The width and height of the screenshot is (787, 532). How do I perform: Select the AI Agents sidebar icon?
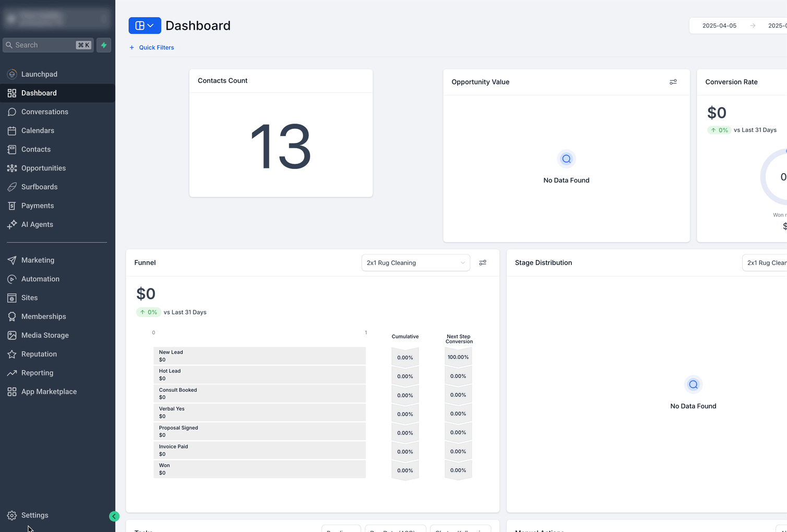(x=12, y=224)
